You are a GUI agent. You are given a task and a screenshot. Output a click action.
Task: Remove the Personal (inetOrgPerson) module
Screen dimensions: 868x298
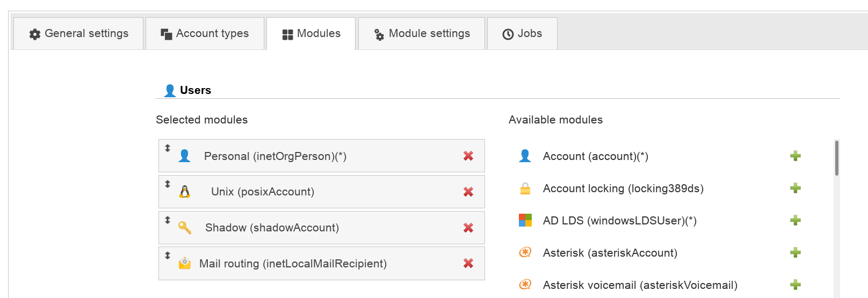468,156
